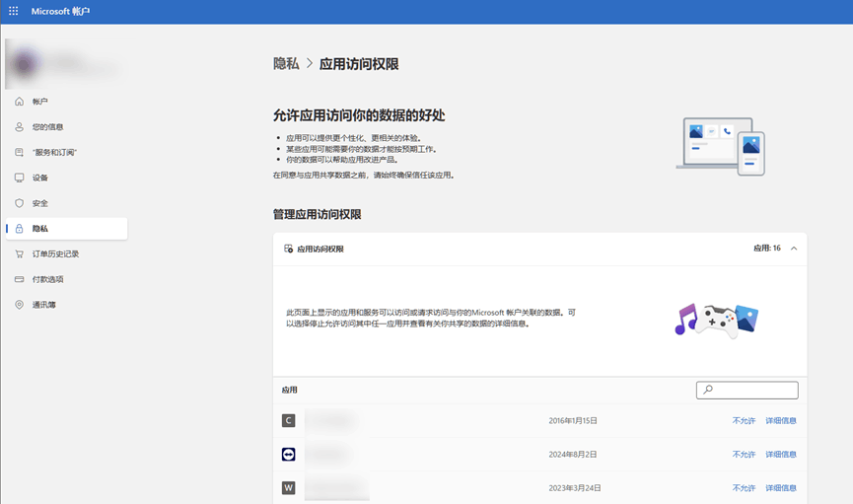Image resolution: width=853 pixels, height=504 pixels.
Task: Click the home icon beside 帐户
Action: click(19, 102)
